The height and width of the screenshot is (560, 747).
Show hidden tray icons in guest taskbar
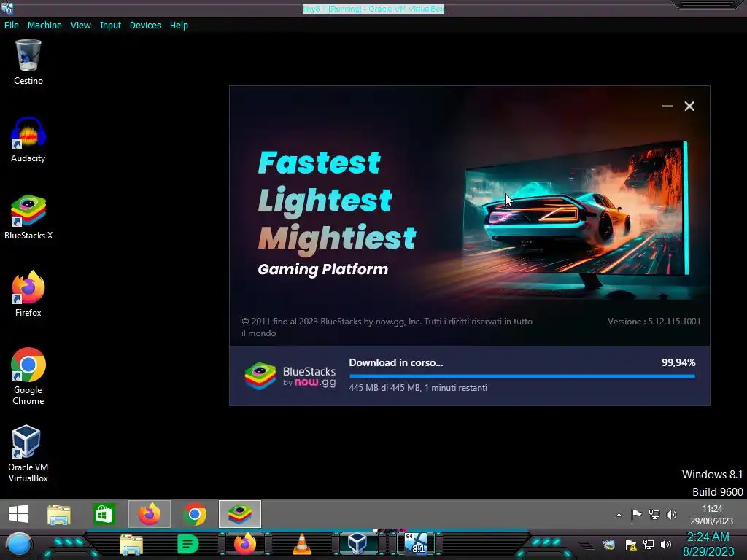619,515
